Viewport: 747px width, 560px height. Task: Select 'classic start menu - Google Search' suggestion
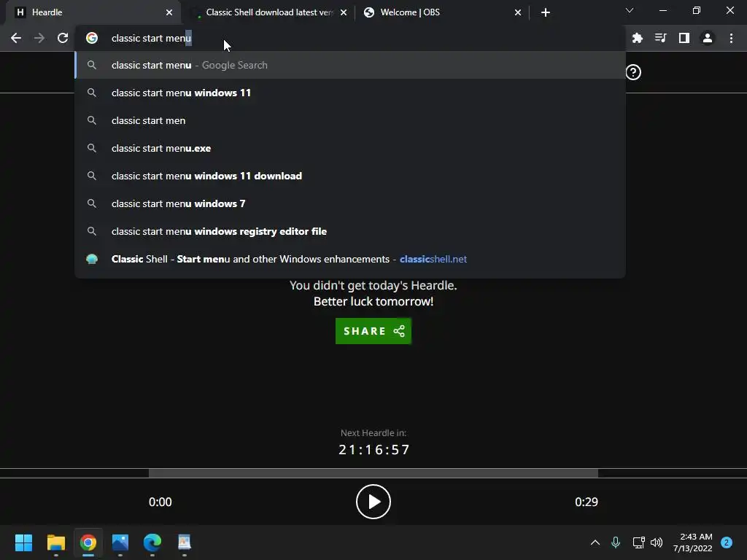coord(350,65)
